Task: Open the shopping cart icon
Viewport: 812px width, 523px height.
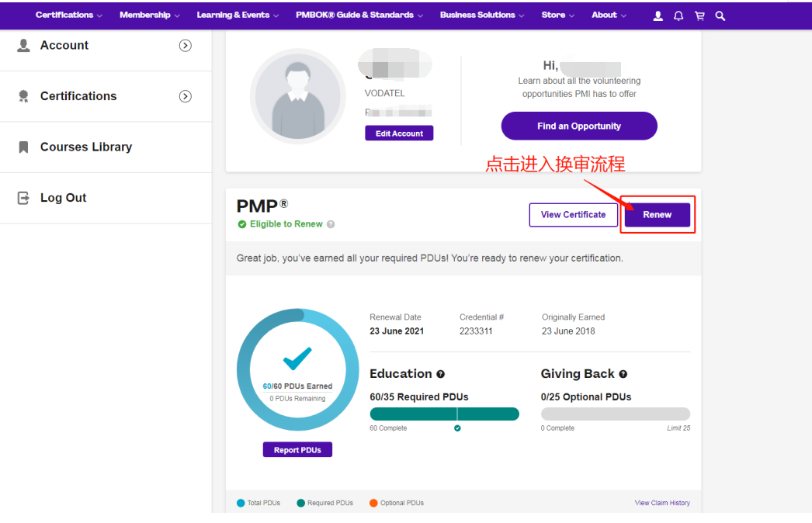Action: pos(699,15)
